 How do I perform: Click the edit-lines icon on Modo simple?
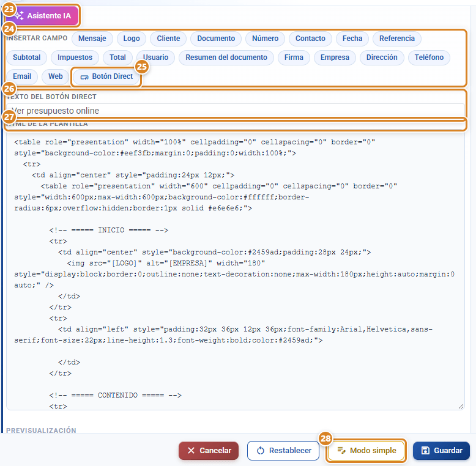click(341, 451)
